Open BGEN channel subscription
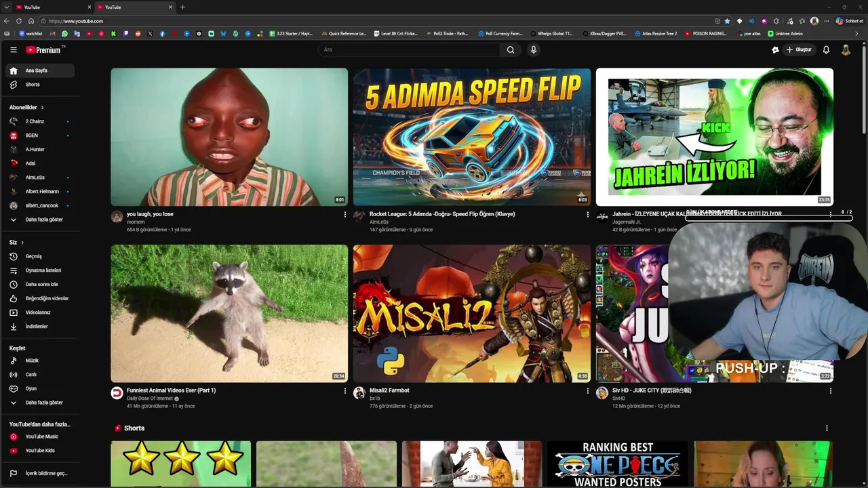This screenshot has height=488, width=868. click(x=40, y=136)
